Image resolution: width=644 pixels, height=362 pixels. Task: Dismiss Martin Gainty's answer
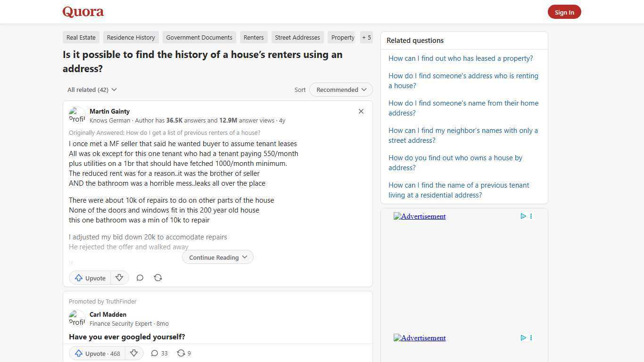click(x=361, y=111)
